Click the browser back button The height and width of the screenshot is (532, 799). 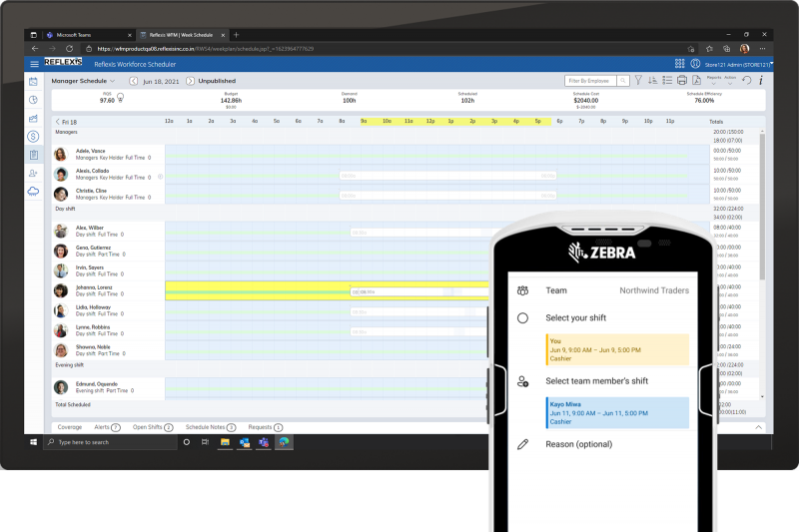[x=35, y=49]
